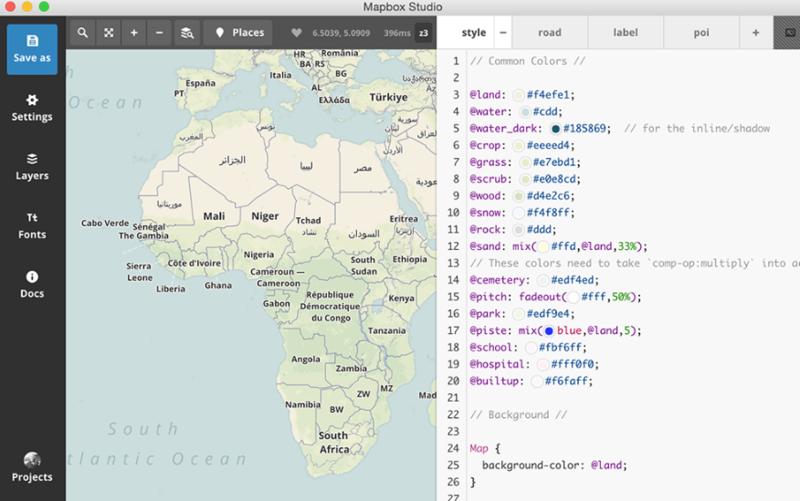Click the Niger label on map
The width and height of the screenshot is (800, 501).
tap(265, 216)
